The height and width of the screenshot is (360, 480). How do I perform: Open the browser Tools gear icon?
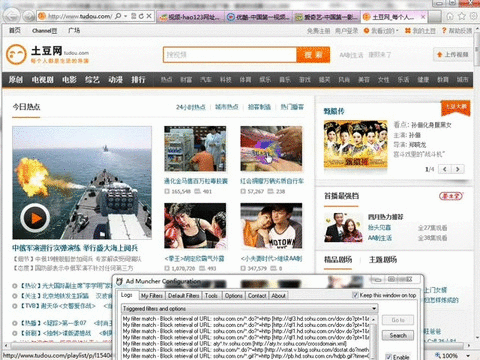pyautogui.click(x=473, y=16)
